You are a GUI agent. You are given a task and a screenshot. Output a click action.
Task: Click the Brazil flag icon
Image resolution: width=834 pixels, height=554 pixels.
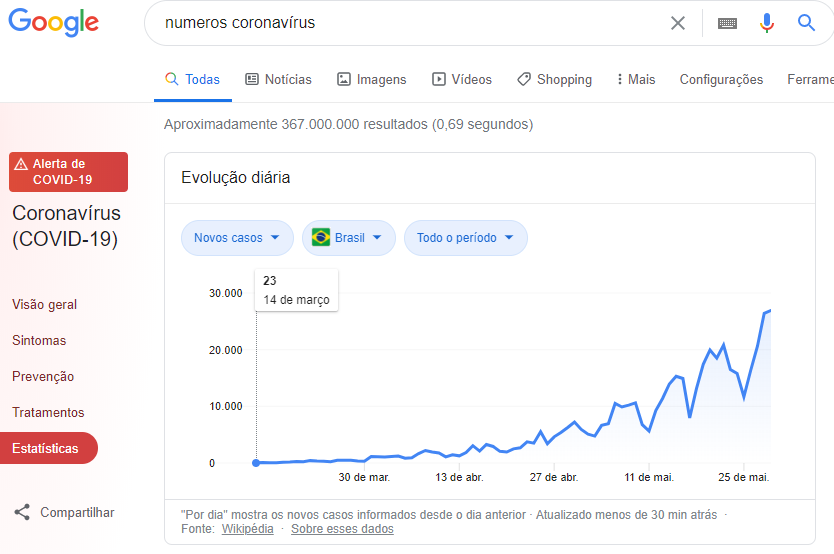321,238
